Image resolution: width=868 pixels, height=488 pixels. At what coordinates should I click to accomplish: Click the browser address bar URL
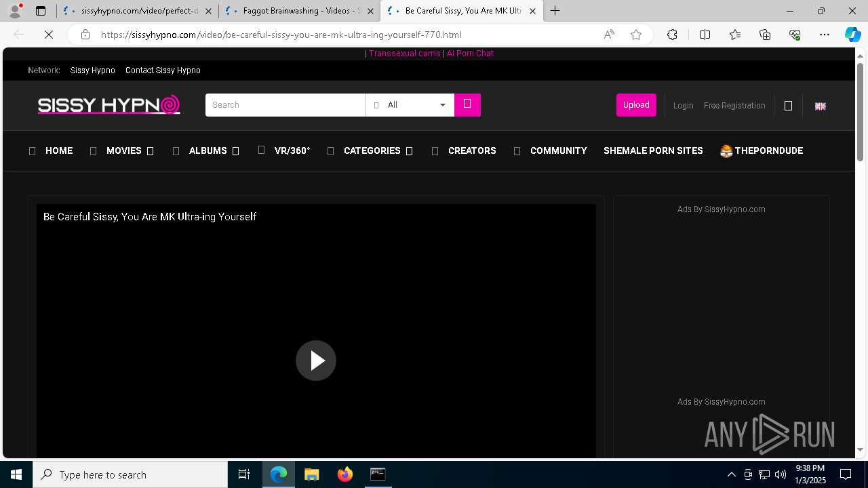(281, 35)
